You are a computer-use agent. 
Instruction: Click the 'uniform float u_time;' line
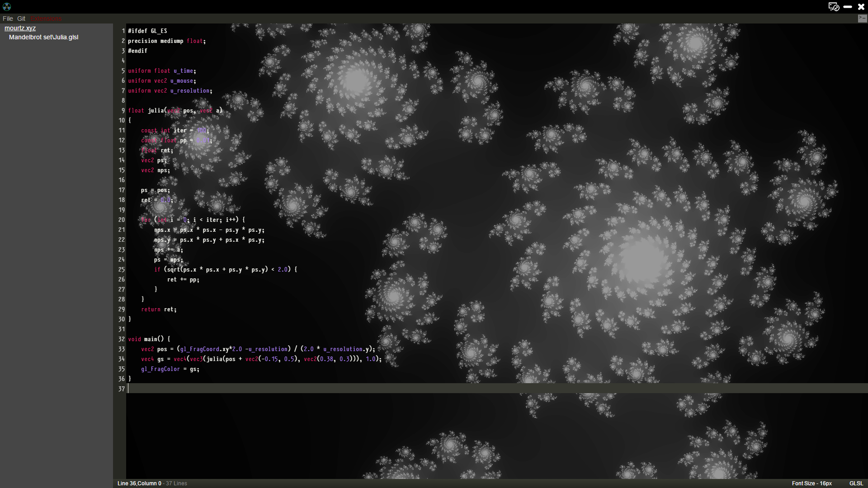[x=162, y=71]
